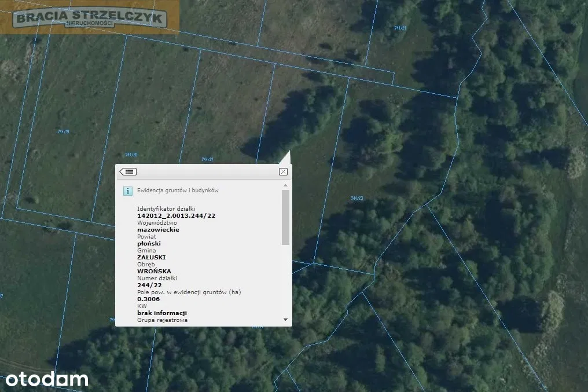
Task: Click the popup's vertical scrollbar thumb
Action: point(285,217)
